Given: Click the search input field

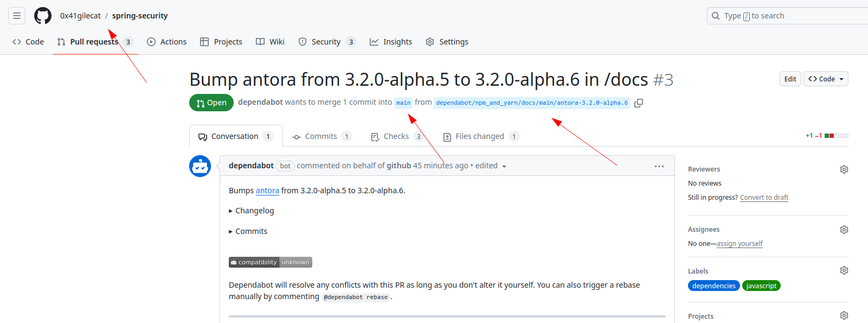Looking at the screenshot, I should [787, 16].
